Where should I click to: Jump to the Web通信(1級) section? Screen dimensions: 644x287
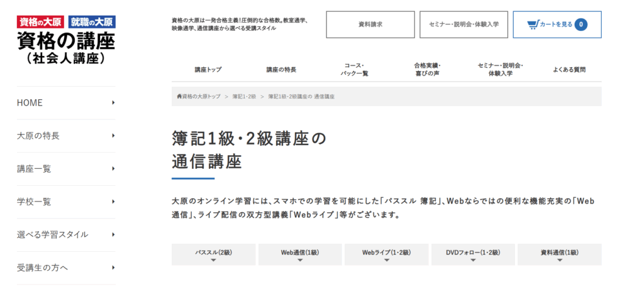point(300,254)
